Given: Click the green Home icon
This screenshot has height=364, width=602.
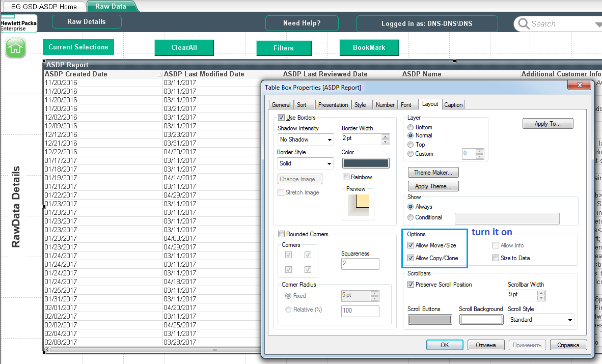Looking at the screenshot, I should (16, 48).
